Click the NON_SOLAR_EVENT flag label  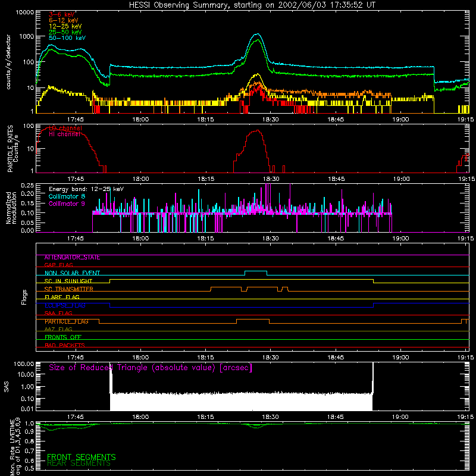pyautogui.click(x=72, y=273)
